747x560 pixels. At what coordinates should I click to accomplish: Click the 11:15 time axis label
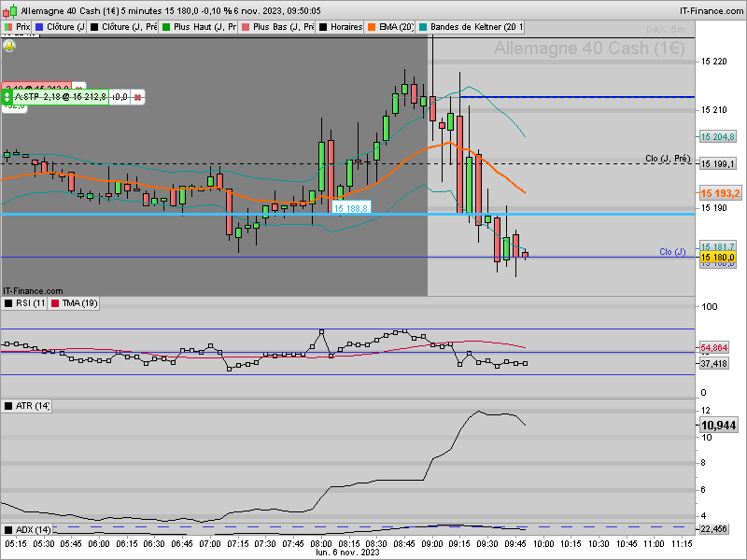click(682, 543)
